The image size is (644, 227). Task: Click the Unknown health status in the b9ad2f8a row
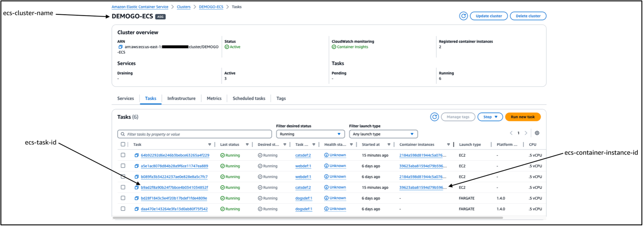[x=337, y=188]
